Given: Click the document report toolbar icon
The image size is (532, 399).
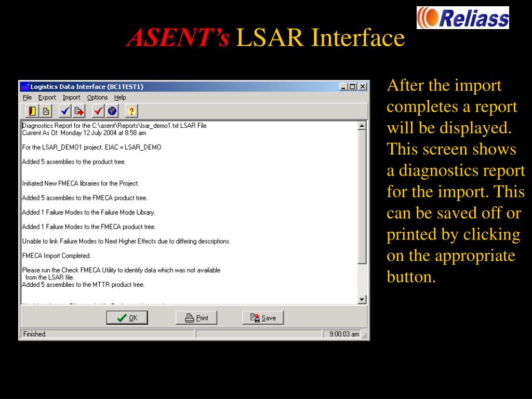Looking at the screenshot, I should (x=46, y=111).
